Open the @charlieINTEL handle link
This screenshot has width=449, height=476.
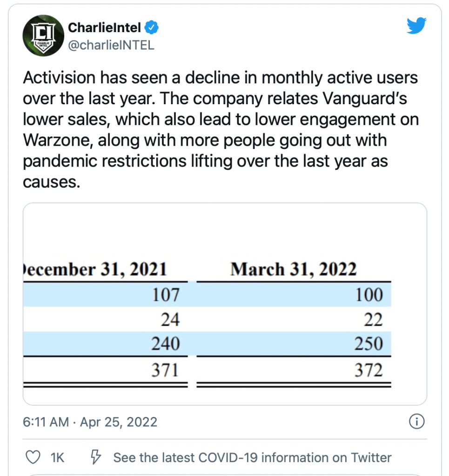[x=111, y=46]
